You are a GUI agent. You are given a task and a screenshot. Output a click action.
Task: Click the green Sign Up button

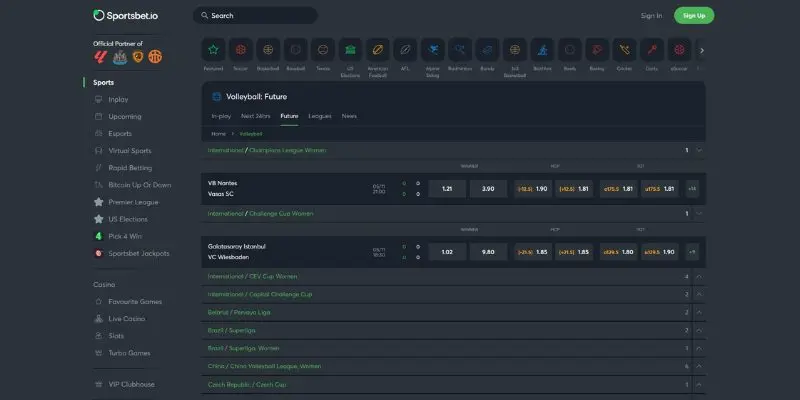click(x=694, y=15)
